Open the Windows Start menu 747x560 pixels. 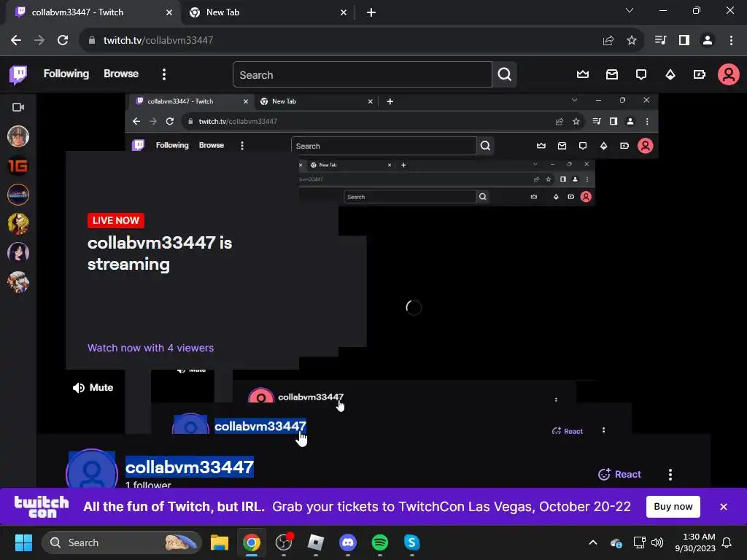point(23,542)
